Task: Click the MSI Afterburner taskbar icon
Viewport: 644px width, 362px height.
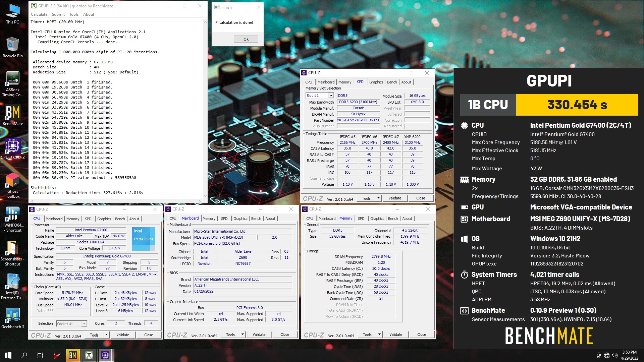Action: [x=57, y=355]
